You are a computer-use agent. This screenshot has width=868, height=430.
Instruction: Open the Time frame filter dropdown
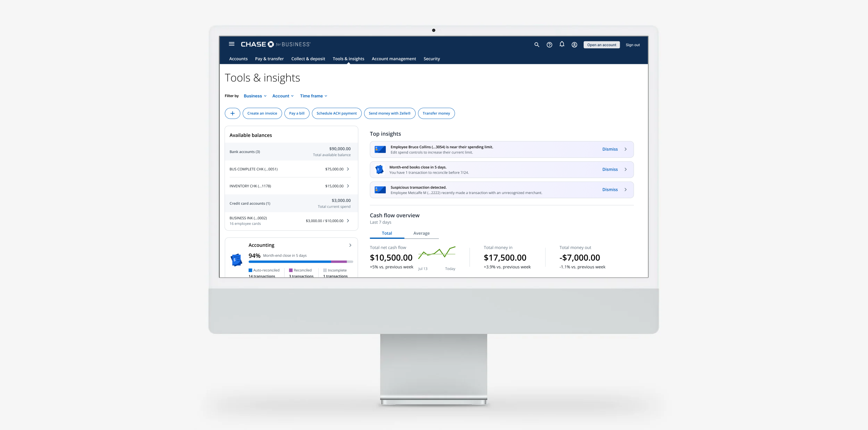click(314, 96)
